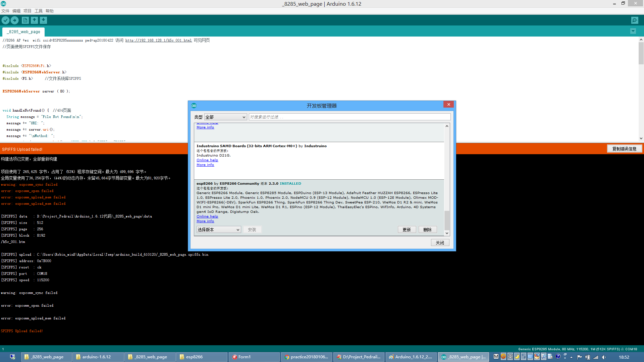The height and width of the screenshot is (362, 644).
Task: Click the 更新 update button
Action: click(407, 230)
